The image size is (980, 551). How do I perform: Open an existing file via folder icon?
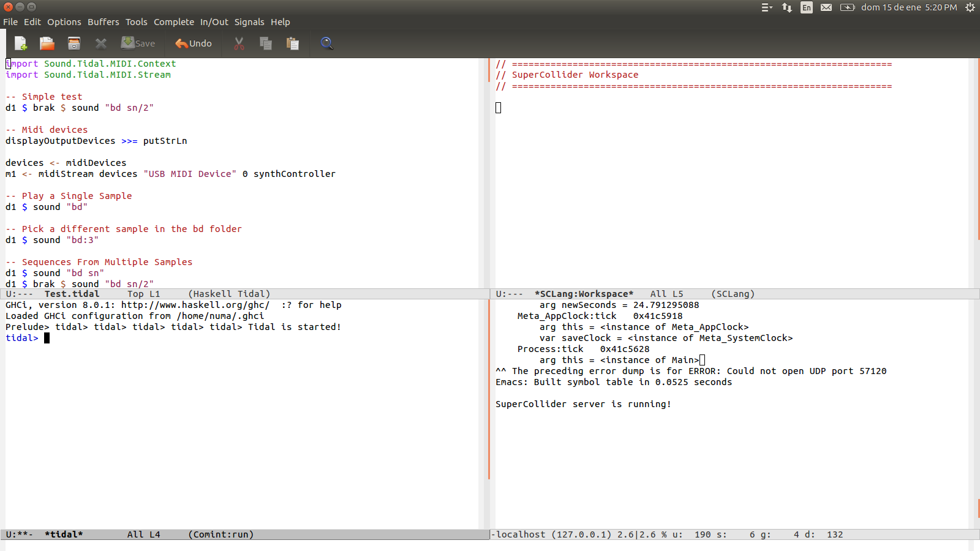pyautogui.click(x=47, y=43)
